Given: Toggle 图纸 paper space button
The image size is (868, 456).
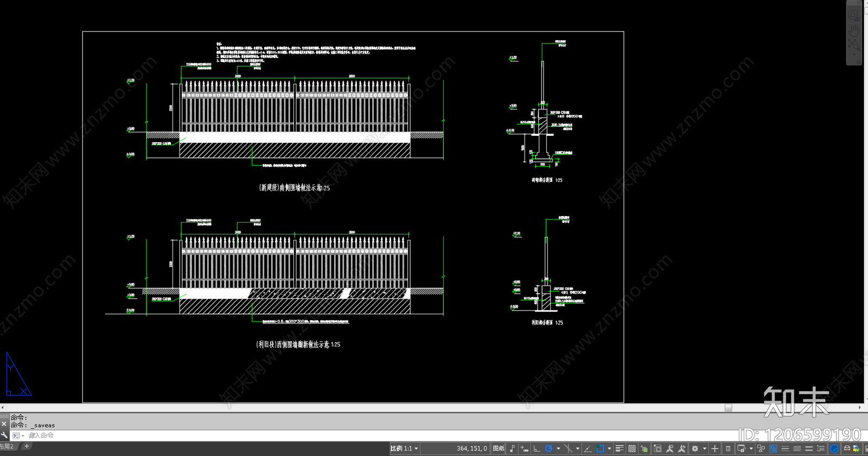Looking at the screenshot, I should [x=499, y=448].
